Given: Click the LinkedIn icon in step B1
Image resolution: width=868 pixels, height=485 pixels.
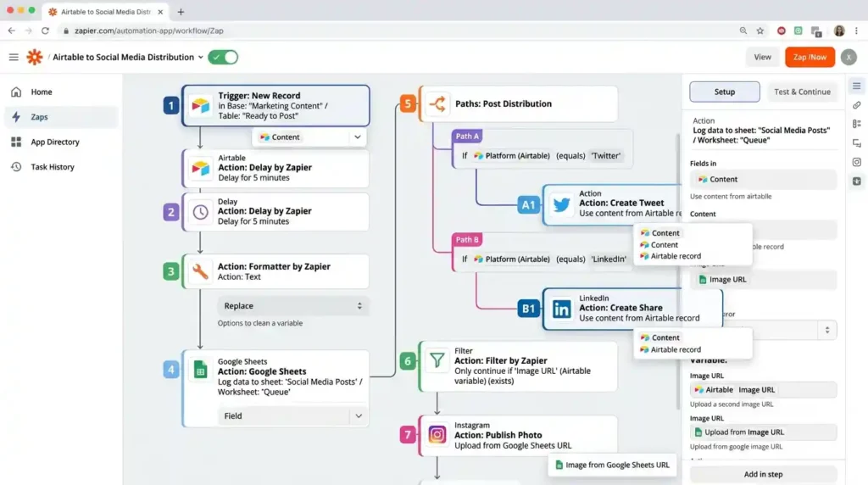Looking at the screenshot, I should (561, 309).
